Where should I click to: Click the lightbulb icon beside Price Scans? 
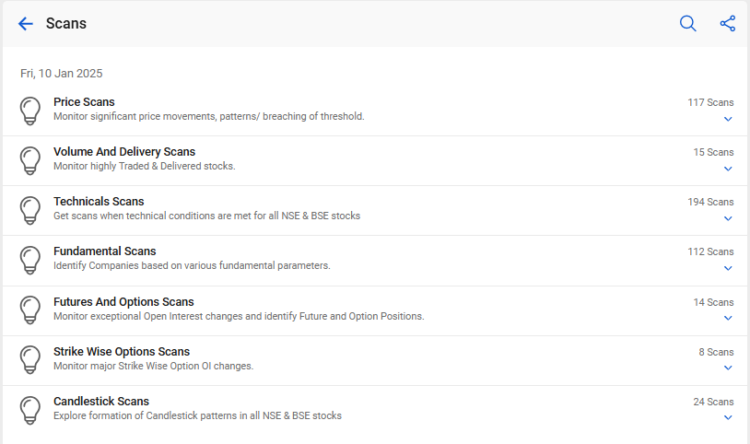pos(31,110)
